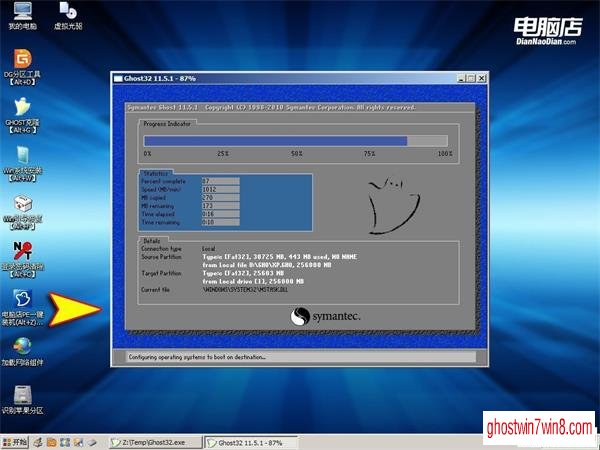This screenshot has width=600, height=450.
Task: Click the gray disk quick launch icon
Action: click(92, 443)
